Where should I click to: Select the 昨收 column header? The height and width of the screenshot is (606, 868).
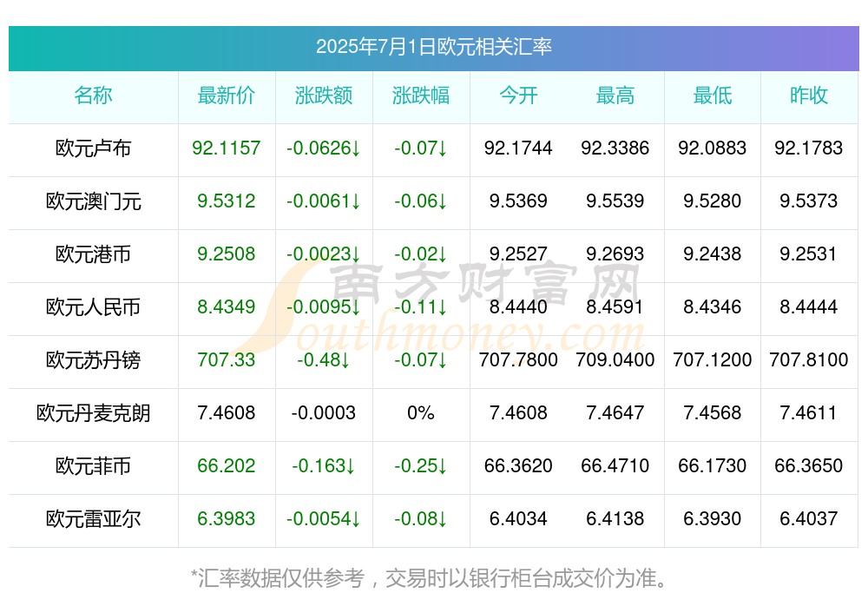pyautogui.click(x=808, y=96)
